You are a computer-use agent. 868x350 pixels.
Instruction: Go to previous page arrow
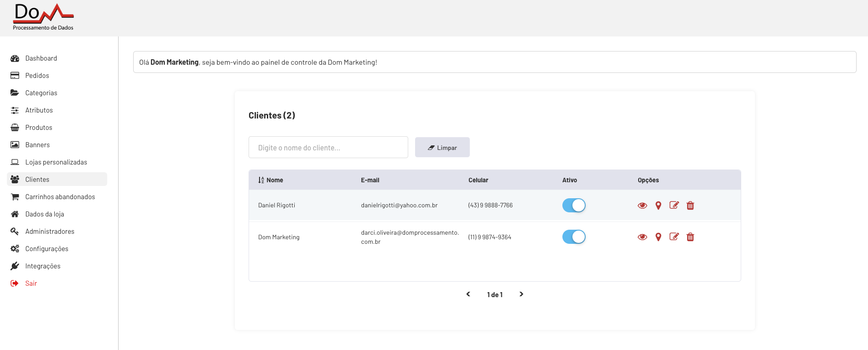(468, 294)
